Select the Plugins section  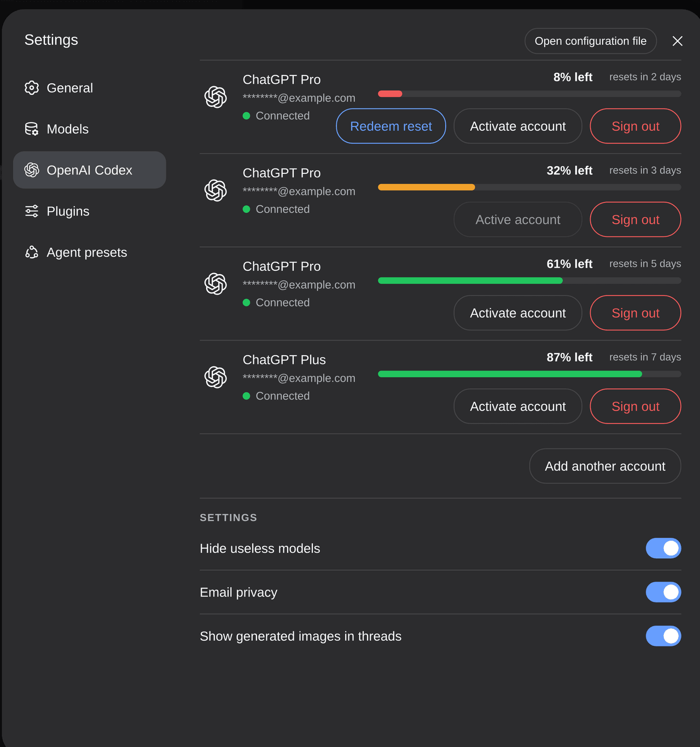click(90, 211)
